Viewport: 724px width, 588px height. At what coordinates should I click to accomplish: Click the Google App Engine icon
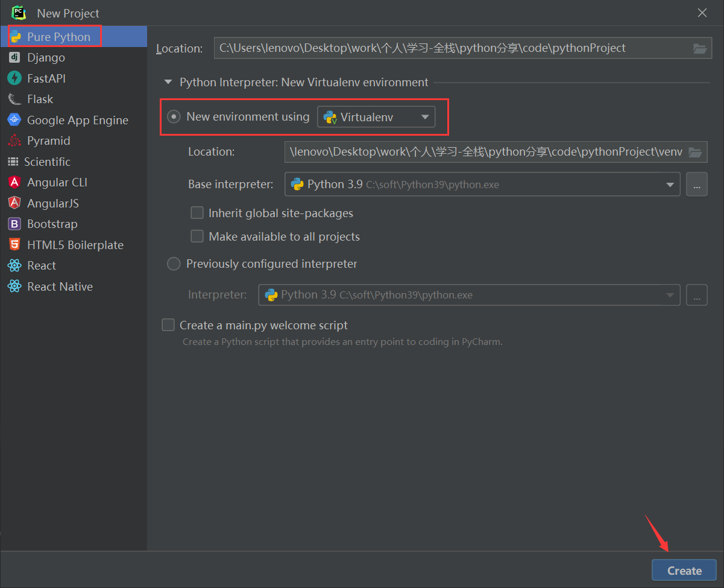coord(14,120)
